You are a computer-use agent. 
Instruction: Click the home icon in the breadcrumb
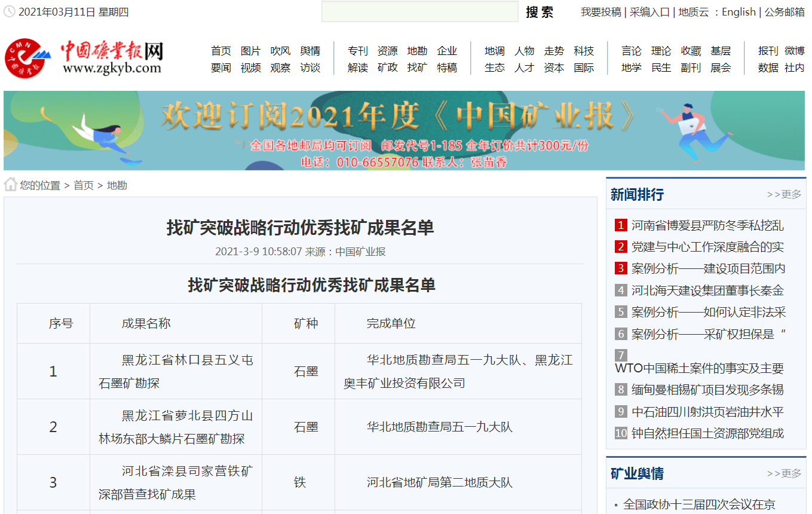10,185
